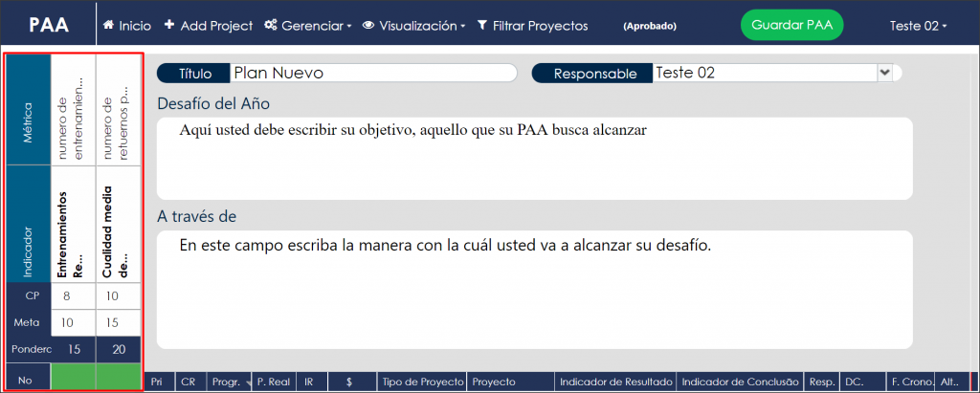Screen dimensions: 980x393
Task: Open the Gerenciar dropdown menu
Action: 308,26
